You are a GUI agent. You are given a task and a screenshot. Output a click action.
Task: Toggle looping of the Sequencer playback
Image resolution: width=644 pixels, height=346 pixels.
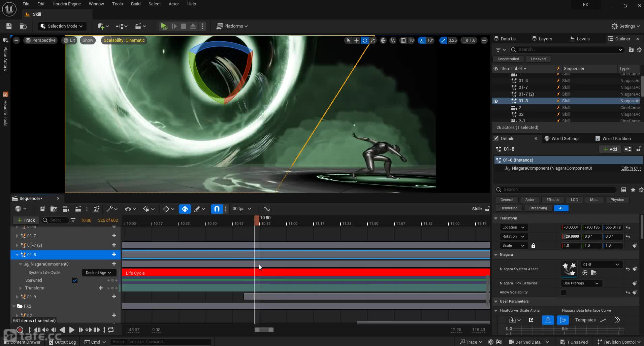tap(111, 330)
